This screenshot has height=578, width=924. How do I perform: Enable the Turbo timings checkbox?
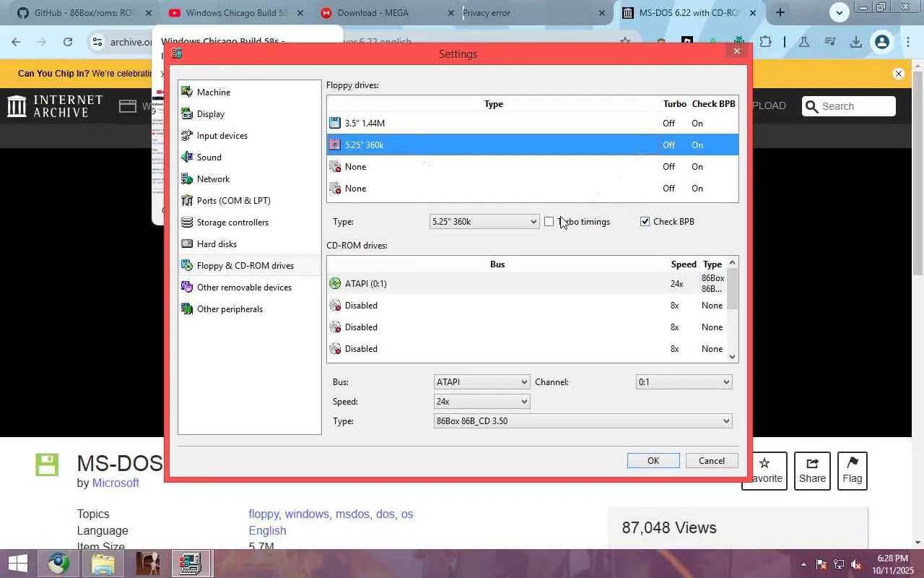pyautogui.click(x=549, y=222)
